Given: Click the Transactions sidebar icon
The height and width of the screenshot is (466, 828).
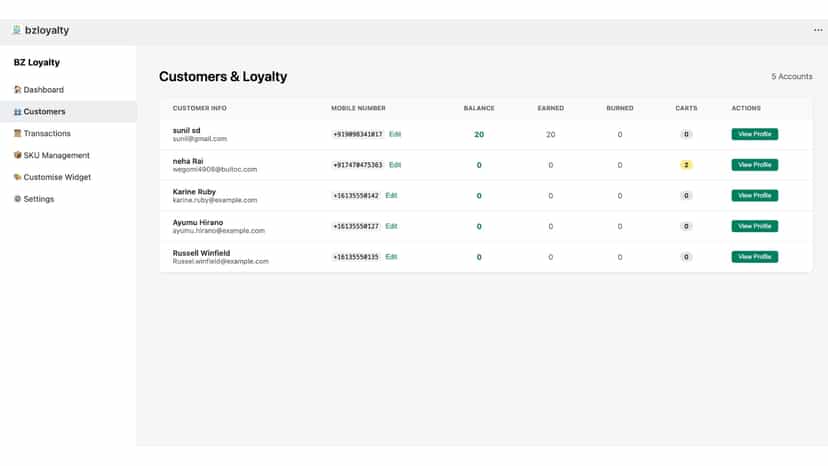Looking at the screenshot, I should [17, 133].
